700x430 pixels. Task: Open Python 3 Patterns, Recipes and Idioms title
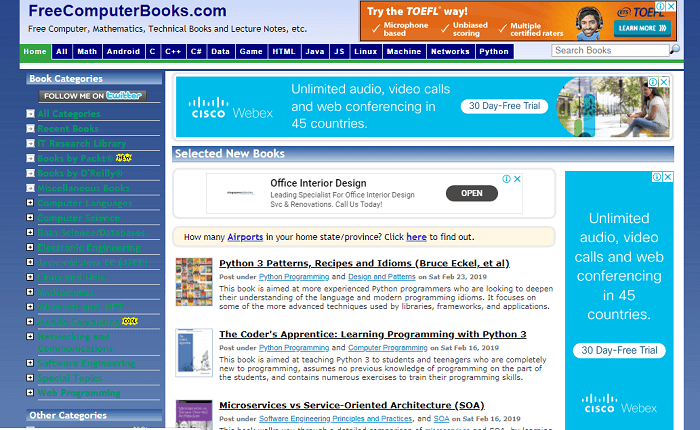(x=364, y=263)
